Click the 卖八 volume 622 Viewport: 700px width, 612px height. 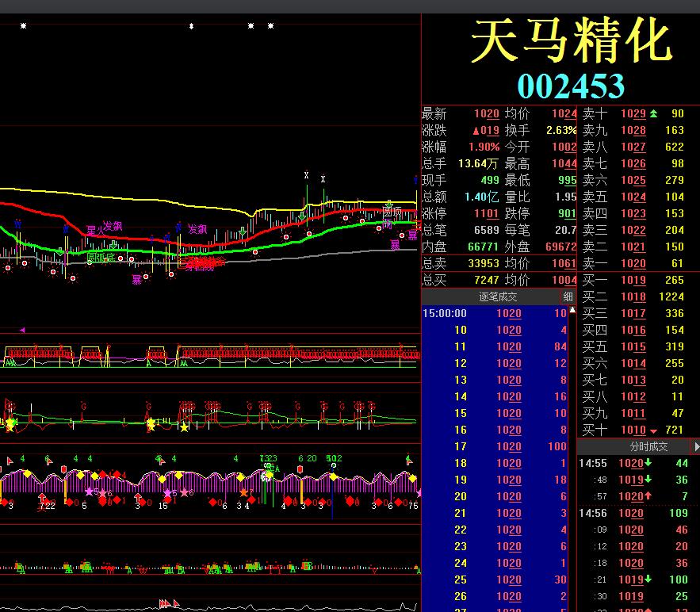[x=674, y=147]
